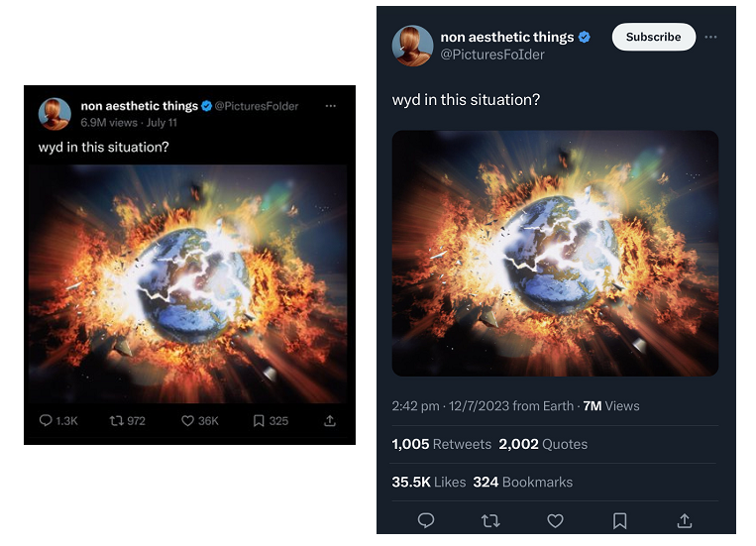This screenshot has height=546, width=756.
Task: View the 35.5K Likes list
Action: pyautogui.click(x=429, y=482)
